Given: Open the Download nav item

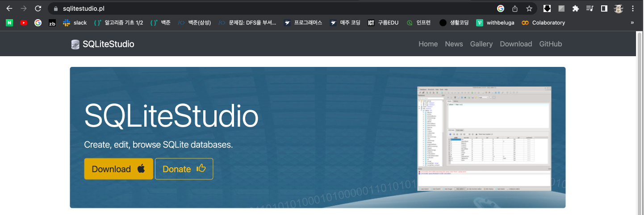Looking at the screenshot, I should click(x=516, y=44).
